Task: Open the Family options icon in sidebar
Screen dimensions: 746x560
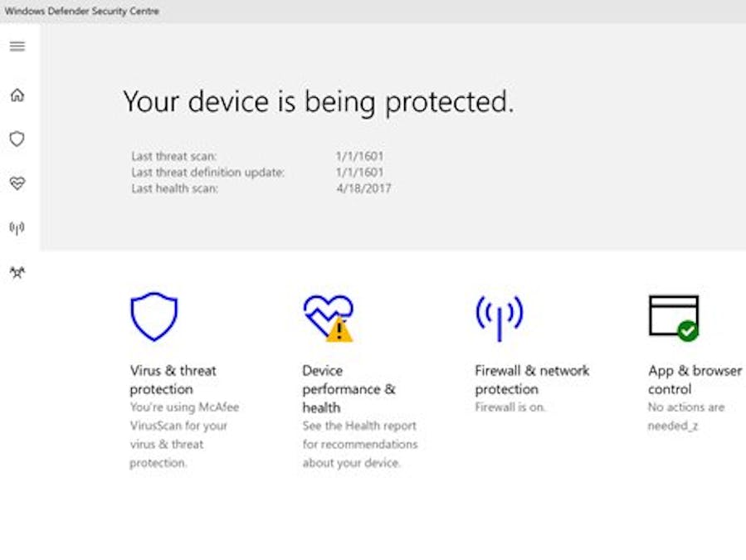Action: tap(17, 272)
